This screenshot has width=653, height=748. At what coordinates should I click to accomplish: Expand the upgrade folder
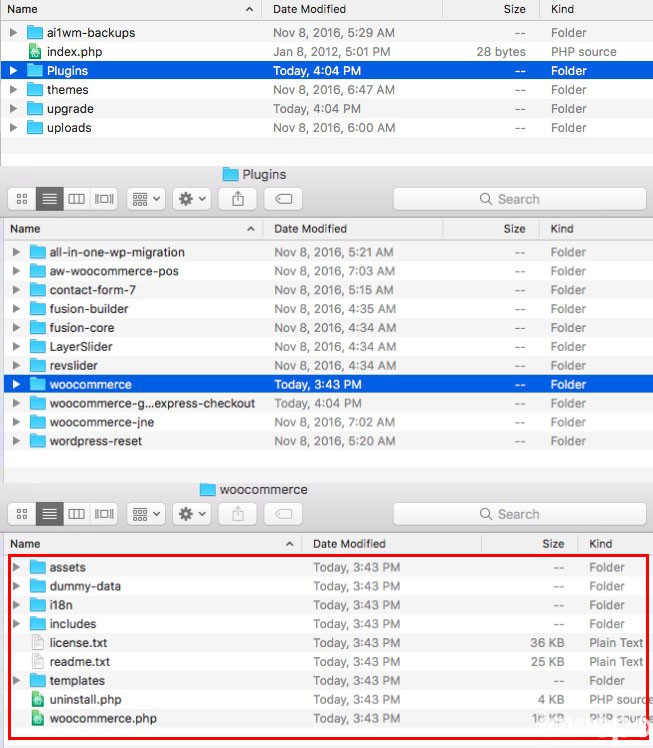tap(13, 109)
